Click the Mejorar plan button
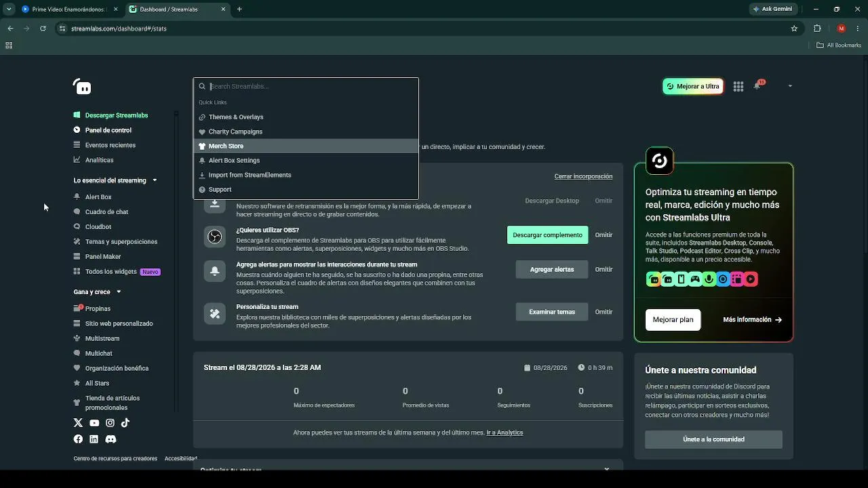The image size is (868, 488). tap(673, 320)
